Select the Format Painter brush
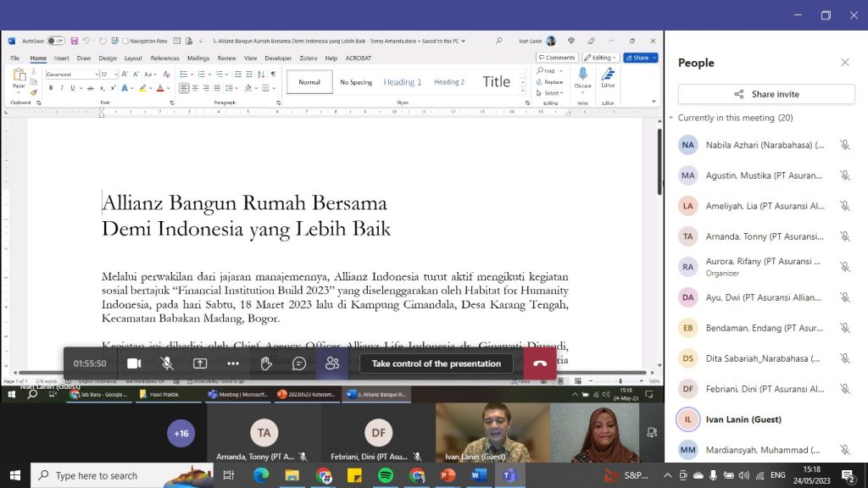 coord(34,93)
